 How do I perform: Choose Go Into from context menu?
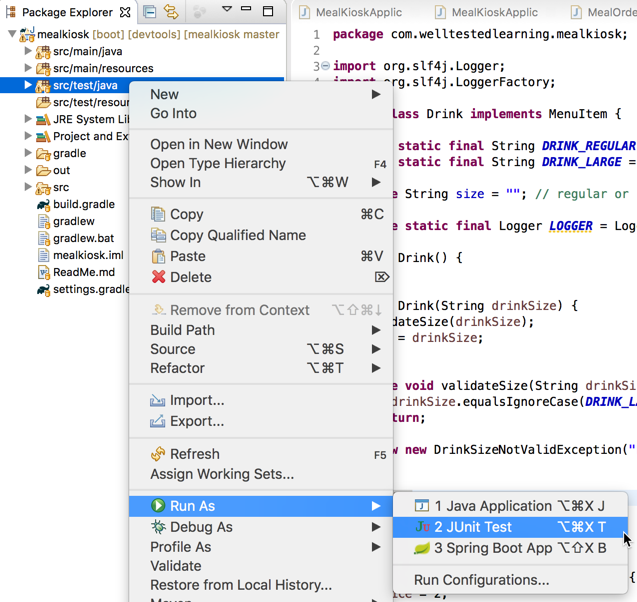261,113
